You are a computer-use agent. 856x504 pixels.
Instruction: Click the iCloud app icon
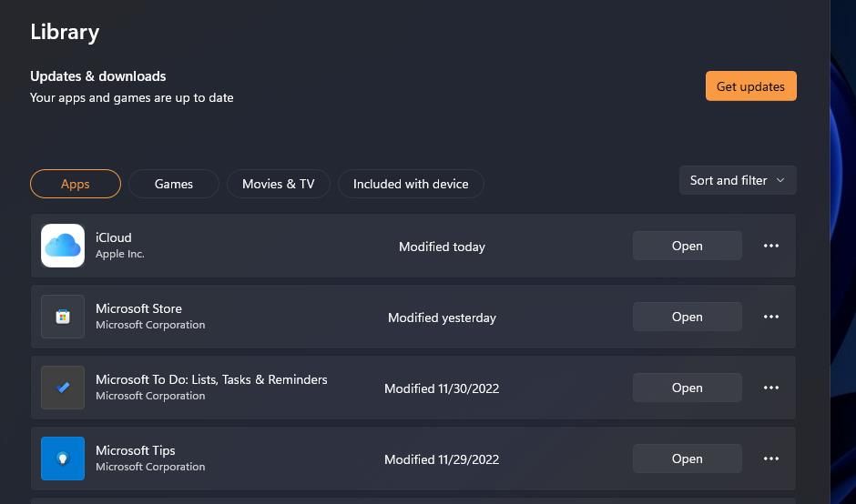point(63,246)
